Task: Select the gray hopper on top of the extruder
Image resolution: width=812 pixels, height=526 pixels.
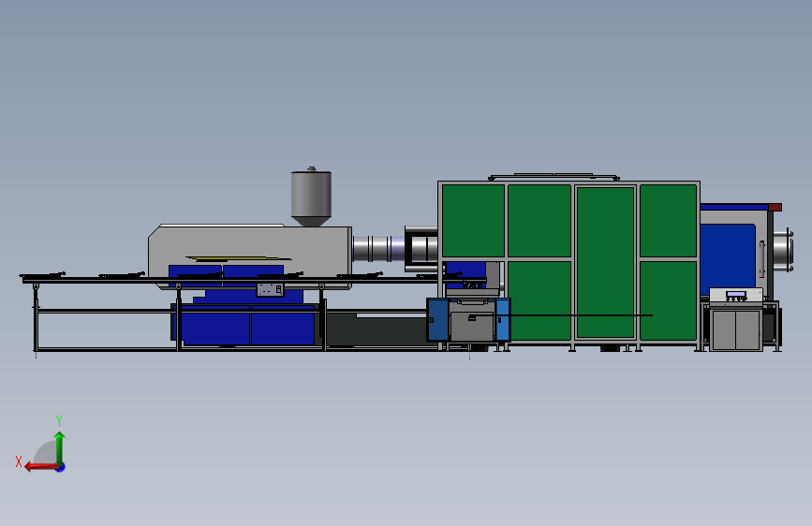Action: tap(311, 197)
